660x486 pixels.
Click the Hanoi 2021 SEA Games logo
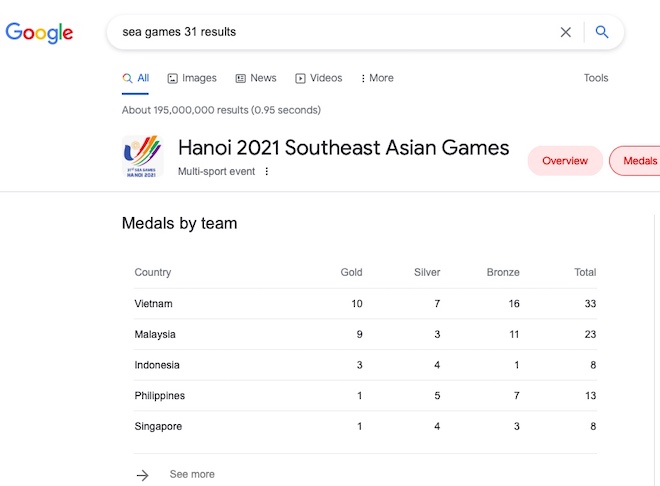(x=142, y=157)
